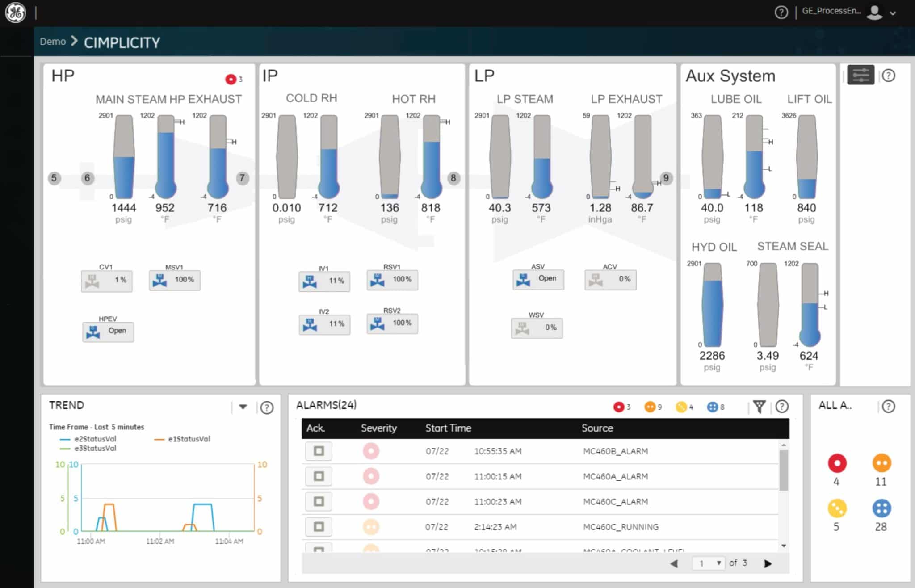Open the top bar help icon

click(781, 12)
